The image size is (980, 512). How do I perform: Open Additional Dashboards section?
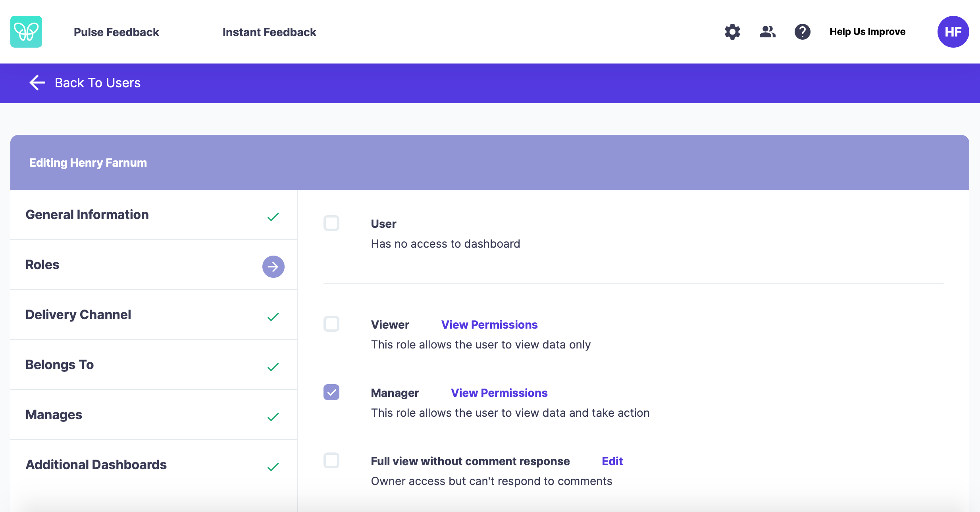154,465
